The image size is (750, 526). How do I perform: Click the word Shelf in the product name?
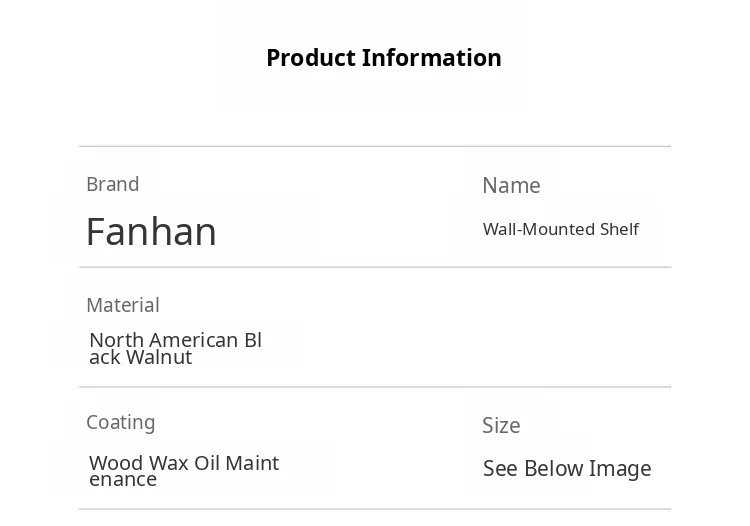point(619,229)
